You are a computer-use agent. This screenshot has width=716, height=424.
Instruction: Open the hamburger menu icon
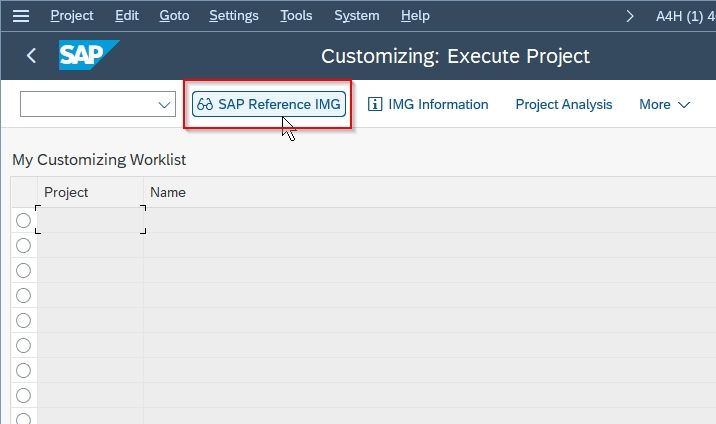(21, 16)
